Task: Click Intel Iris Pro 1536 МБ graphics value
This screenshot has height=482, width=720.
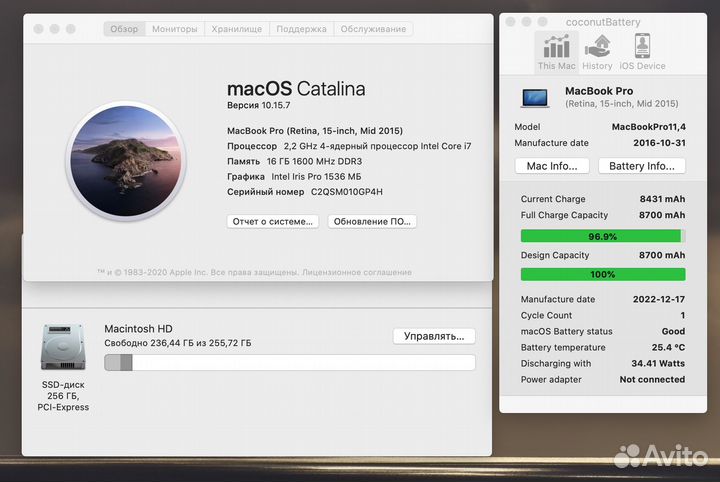Action: (316, 176)
